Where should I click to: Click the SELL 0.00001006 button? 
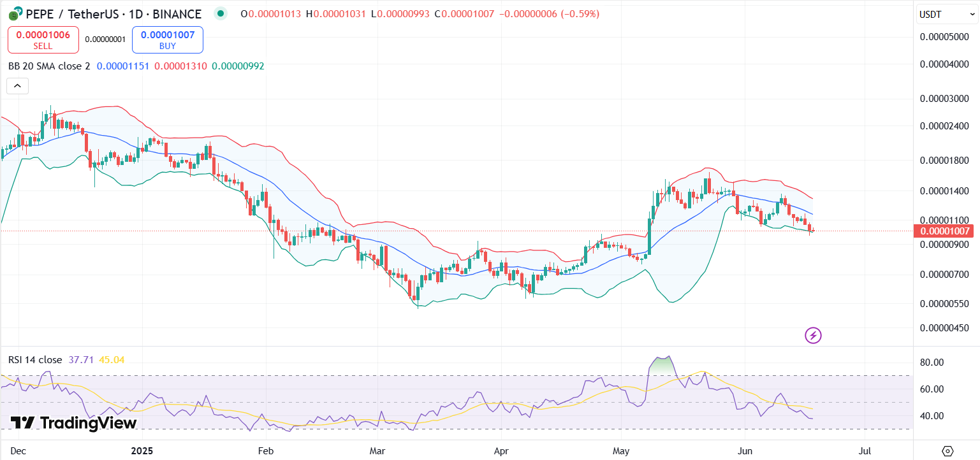tap(43, 40)
